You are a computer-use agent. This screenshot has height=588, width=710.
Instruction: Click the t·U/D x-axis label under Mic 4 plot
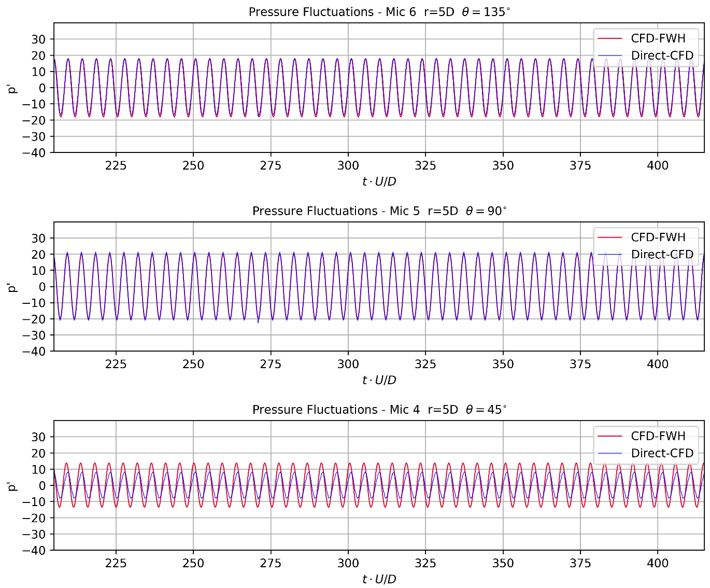379,579
